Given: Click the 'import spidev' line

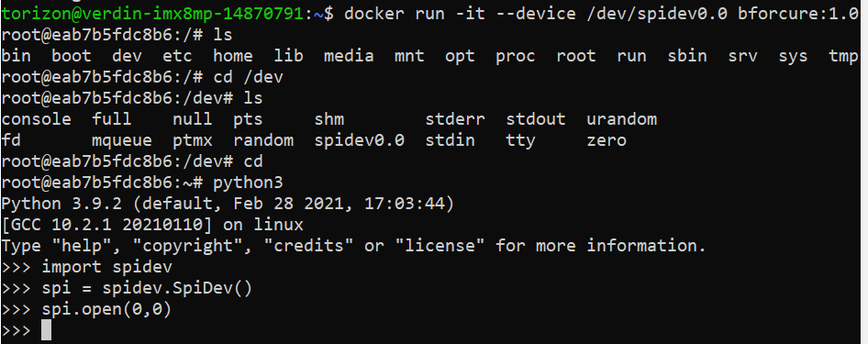Looking at the screenshot, I should [106, 268].
